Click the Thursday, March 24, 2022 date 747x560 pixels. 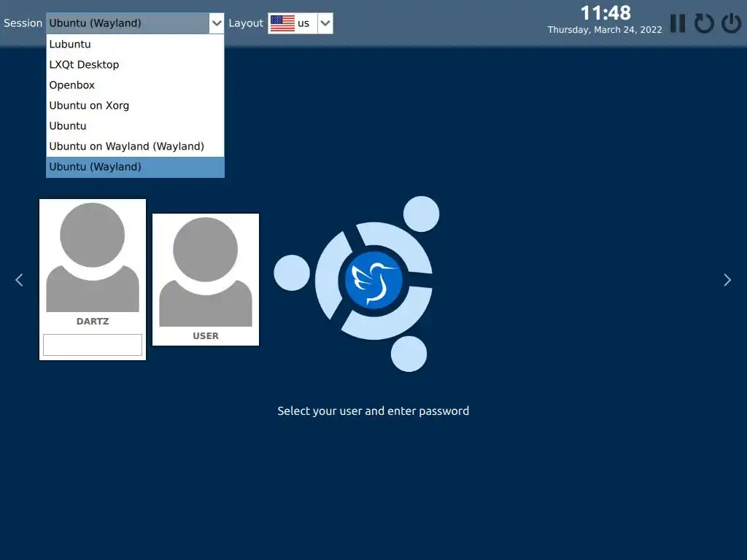click(x=605, y=30)
